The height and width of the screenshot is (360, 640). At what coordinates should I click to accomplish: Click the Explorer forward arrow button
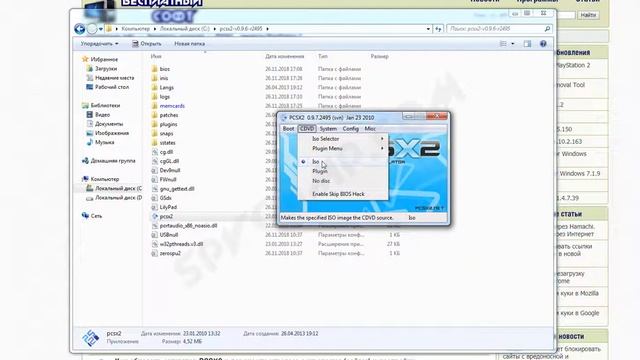[x=92, y=29]
